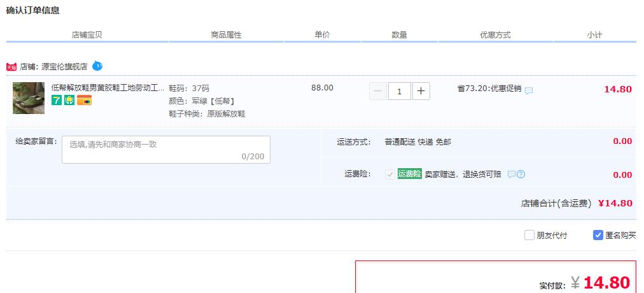
Task: Click the 实付款 ¥14.80 final amount
Action: [x=584, y=283]
